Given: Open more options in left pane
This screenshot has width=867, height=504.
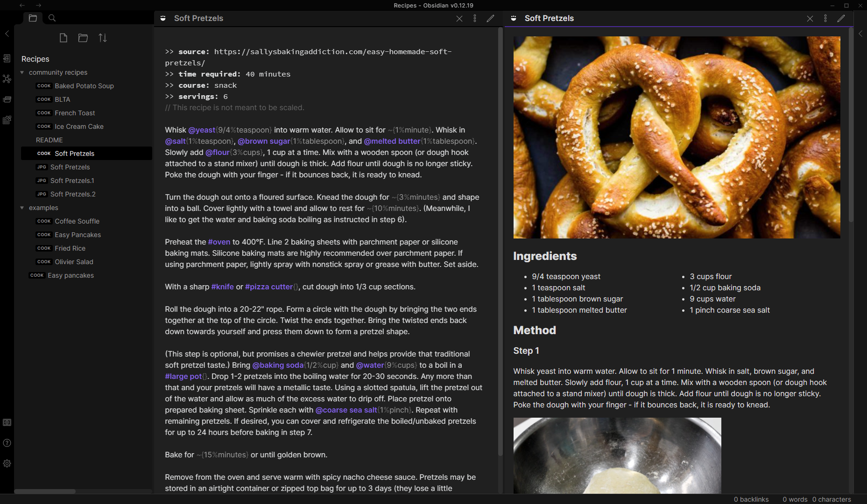Looking at the screenshot, I should [475, 19].
